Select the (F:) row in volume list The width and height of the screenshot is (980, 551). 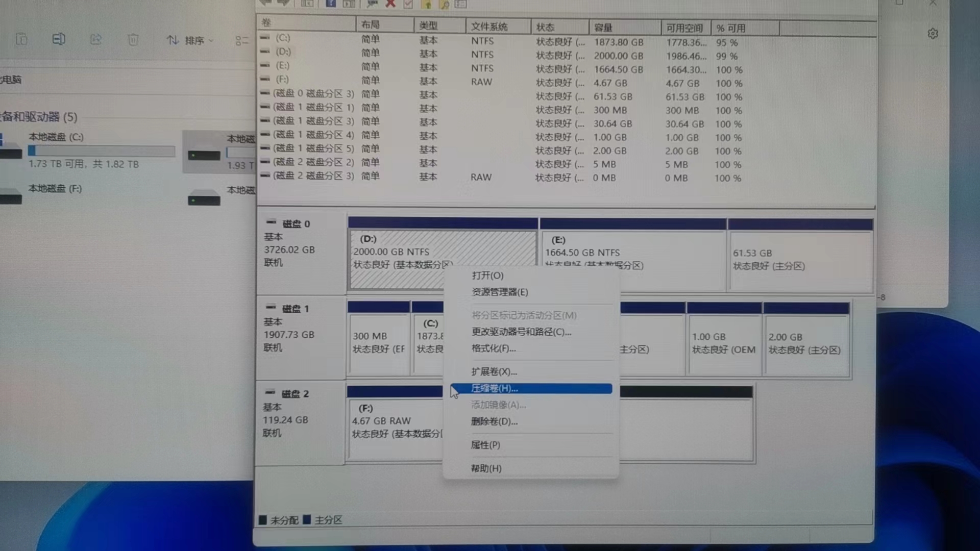click(282, 80)
